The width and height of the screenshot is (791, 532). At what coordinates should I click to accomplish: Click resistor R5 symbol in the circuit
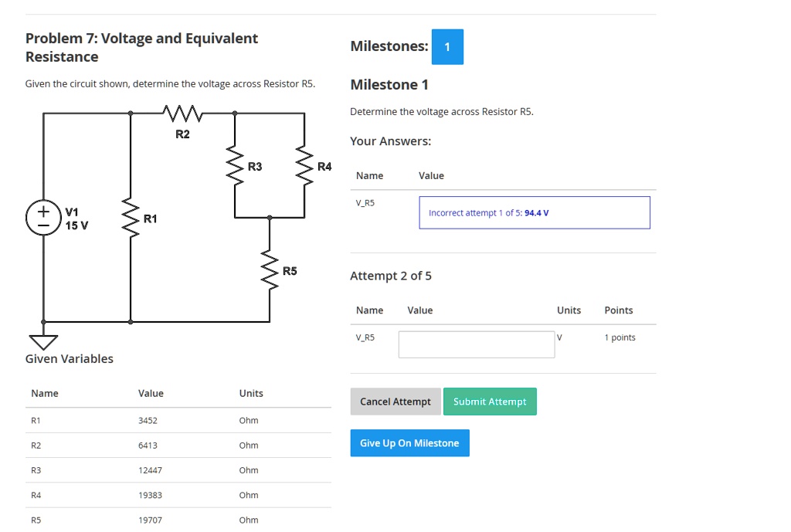270,271
